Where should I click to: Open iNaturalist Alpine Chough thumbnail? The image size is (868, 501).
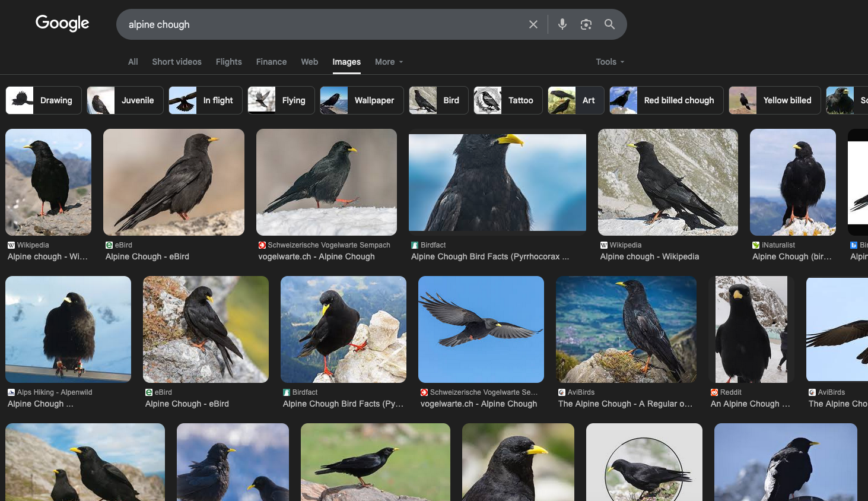[x=793, y=182]
